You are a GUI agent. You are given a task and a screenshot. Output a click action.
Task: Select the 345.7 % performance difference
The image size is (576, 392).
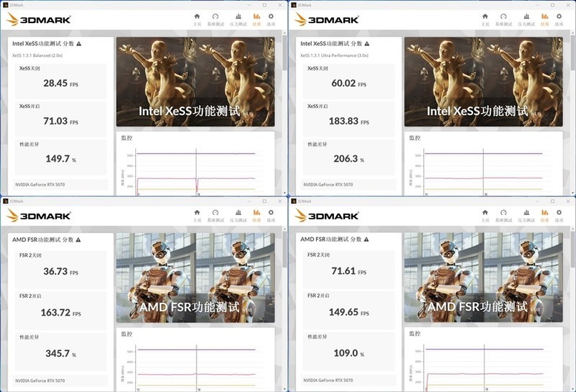point(60,354)
